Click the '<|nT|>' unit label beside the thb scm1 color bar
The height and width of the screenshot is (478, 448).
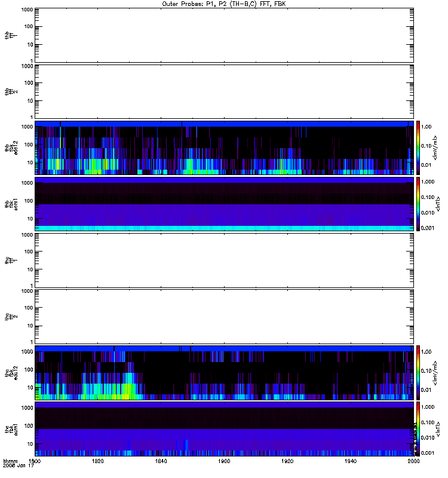point(438,204)
